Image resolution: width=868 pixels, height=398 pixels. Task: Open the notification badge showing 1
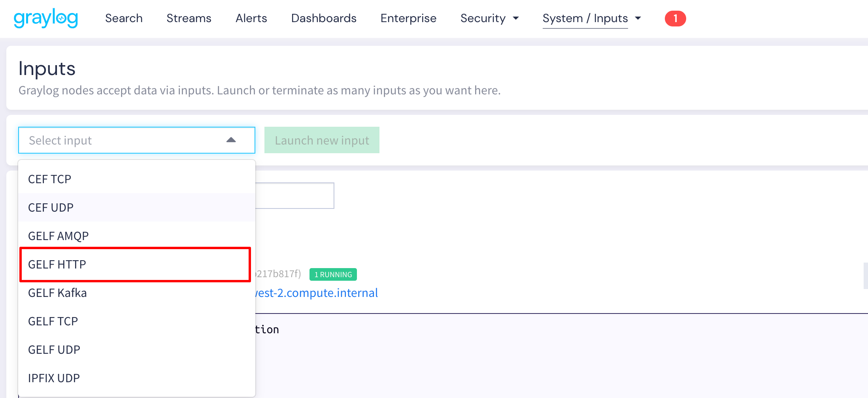click(675, 18)
